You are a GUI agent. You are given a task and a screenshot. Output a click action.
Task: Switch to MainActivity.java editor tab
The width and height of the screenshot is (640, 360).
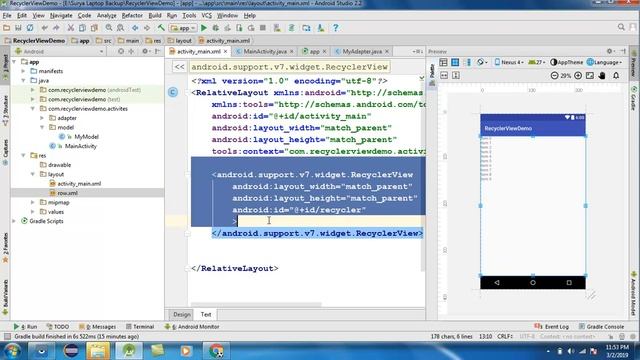coord(265,51)
